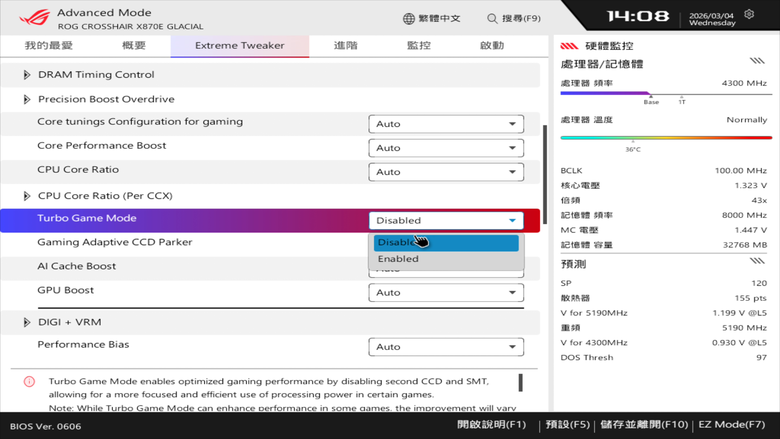Open Core Performance Boost dropdown
The height and width of the screenshot is (439, 780).
[x=446, y=148]
